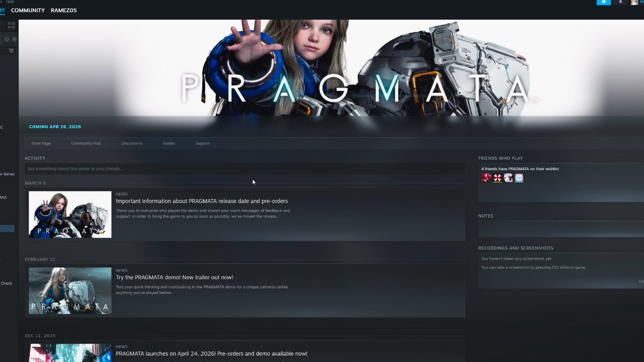This screenshot has width=644, height=362.
Task: Open the user profile avatar
Action: 634,2
